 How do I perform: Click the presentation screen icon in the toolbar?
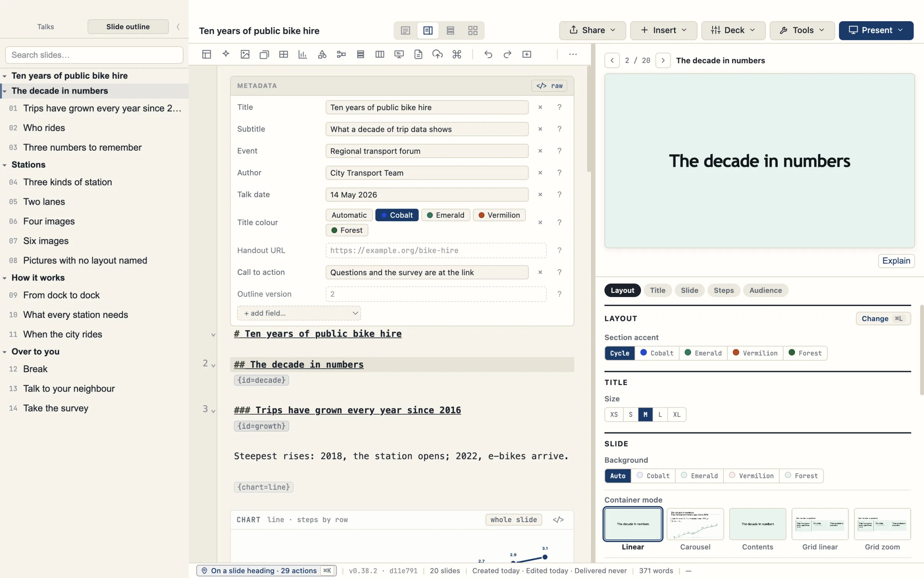pos(399,54)
